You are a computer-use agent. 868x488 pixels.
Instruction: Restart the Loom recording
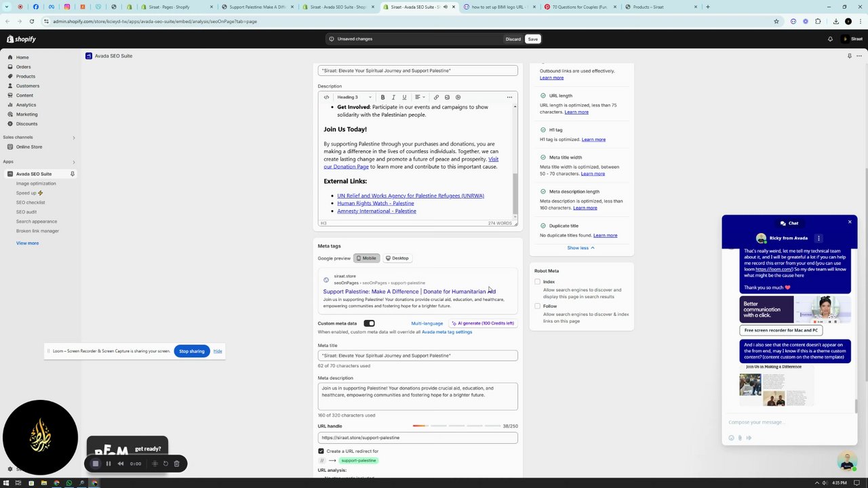165,464
